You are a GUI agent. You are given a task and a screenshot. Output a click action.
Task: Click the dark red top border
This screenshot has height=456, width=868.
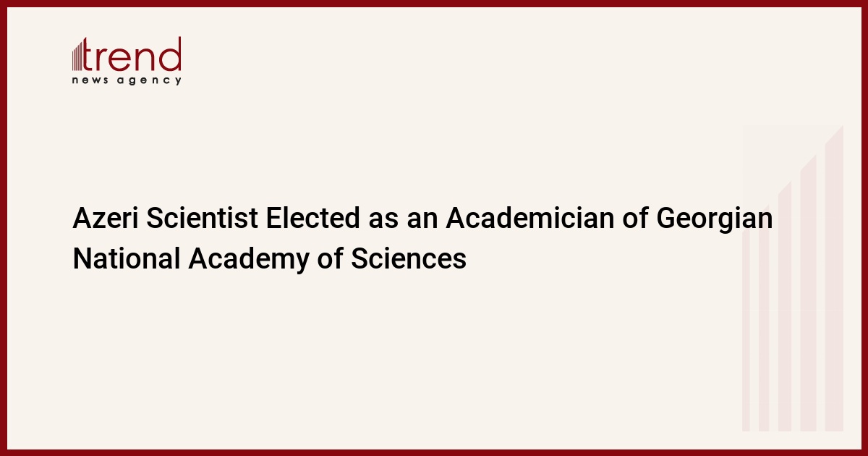(434, 3)
